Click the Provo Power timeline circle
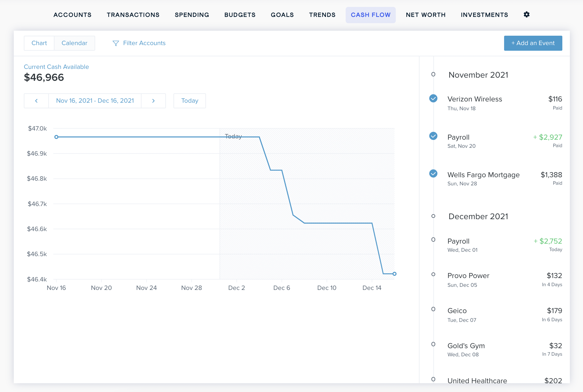The height and width of the screenshot is (392, 583). point(433,274)
